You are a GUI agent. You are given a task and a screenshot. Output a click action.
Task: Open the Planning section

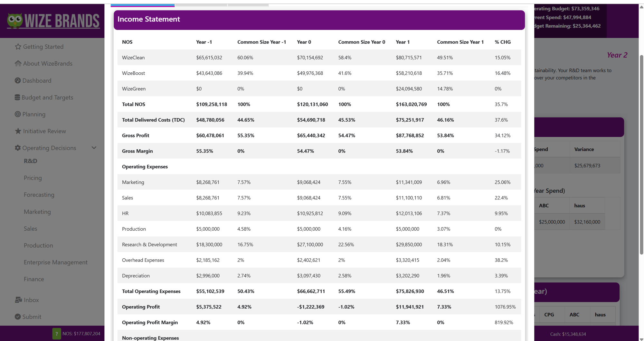[34, 114]
